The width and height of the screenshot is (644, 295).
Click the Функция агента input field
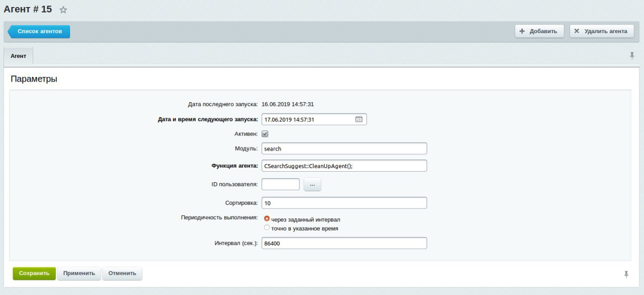[344, 166]
